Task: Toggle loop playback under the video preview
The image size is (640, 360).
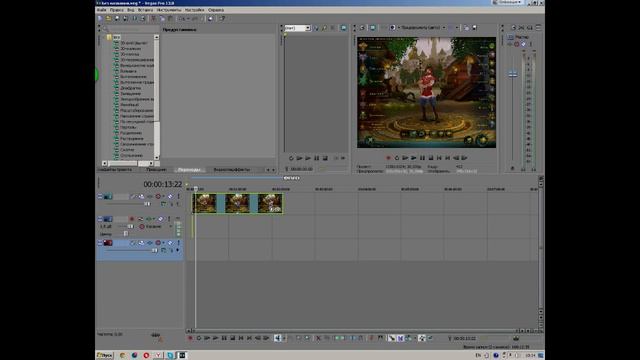Action: point(396,158)
